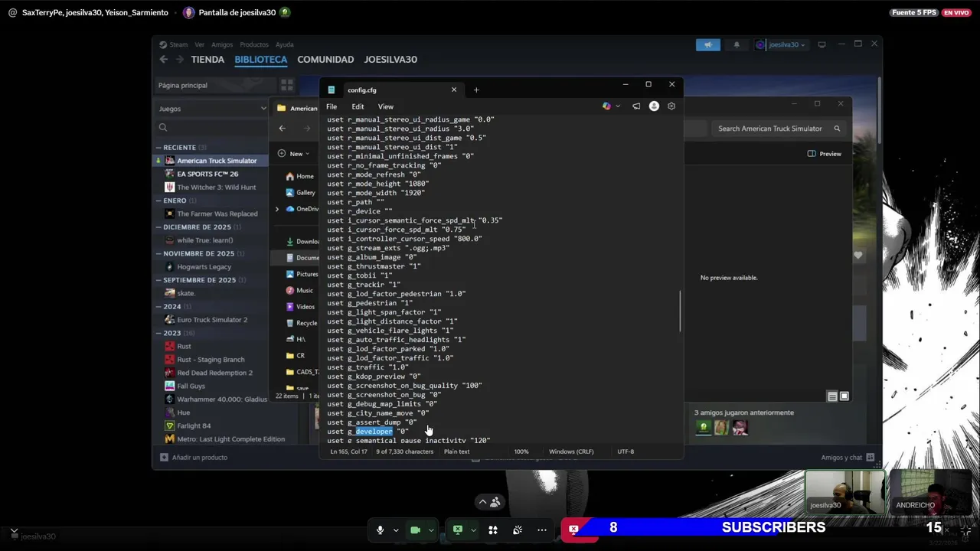Click the line uset g_traffic "1.0"
This screenshot has width=980, height=551.
(367, 367)
